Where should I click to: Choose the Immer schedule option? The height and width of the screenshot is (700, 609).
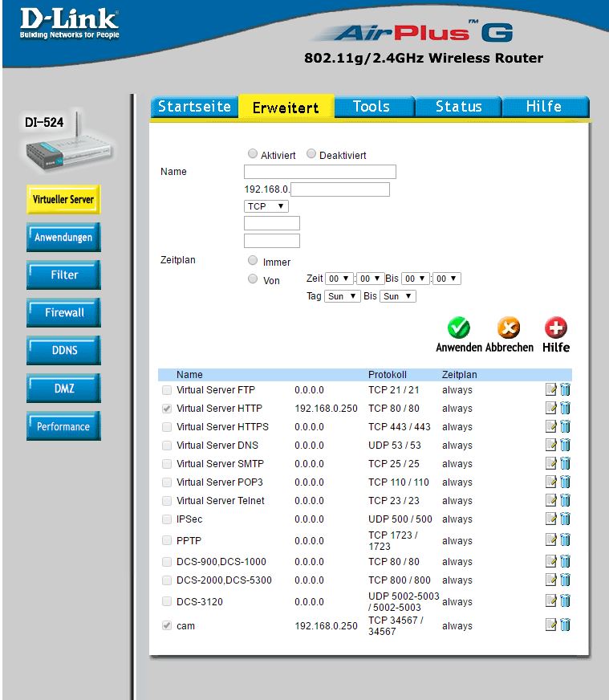tap(253, 261)
